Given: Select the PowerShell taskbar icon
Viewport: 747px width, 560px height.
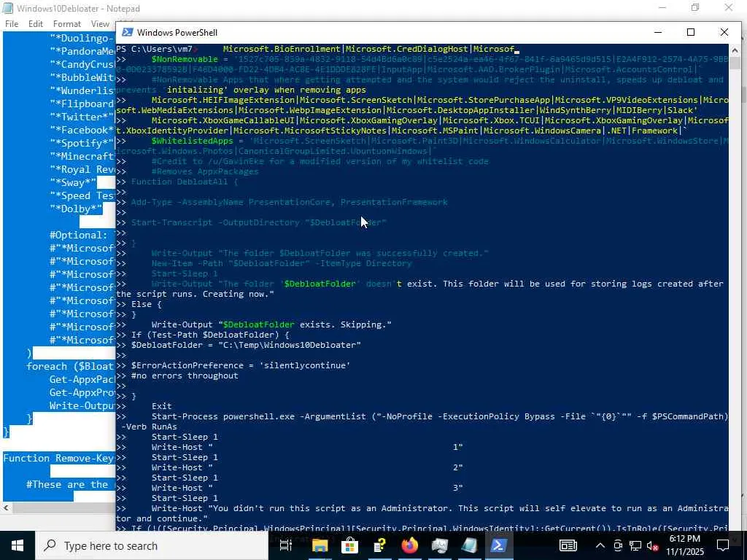Looking at the screenshot, I should pos(499,545).
